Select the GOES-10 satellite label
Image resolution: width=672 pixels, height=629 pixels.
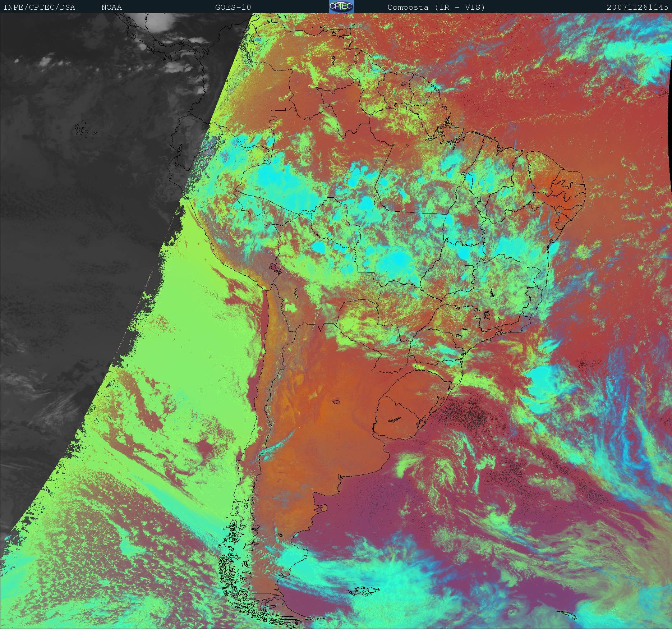pyautogui.click(x=233, y=7)
